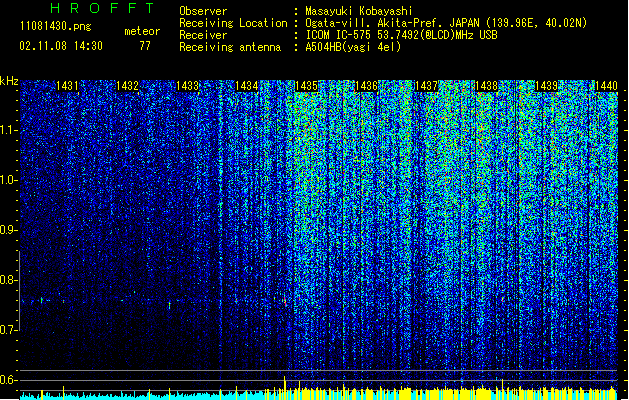The height and width of the screenshot is (400, 629).
Task: Select the file name 11081430.png
Action: (55, 26)
